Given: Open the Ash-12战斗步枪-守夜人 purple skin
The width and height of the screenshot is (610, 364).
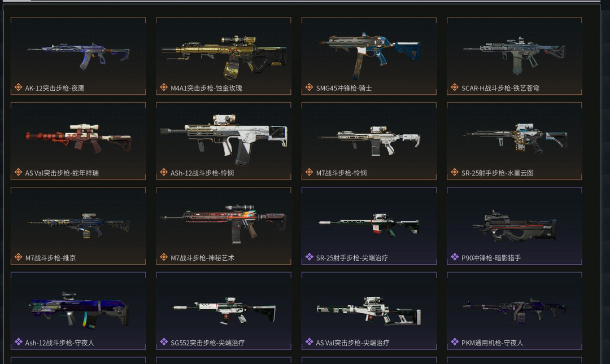Looking at the screenshot, I should pyautogui.click(x=78, y=311).
